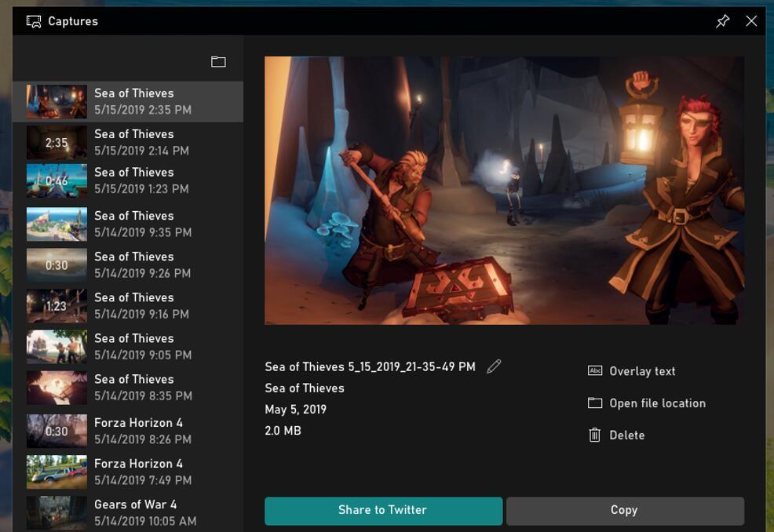The image size is (774, 532).
Task: Select the Gears of War 4 thumbnail
Action: [57, 512]
